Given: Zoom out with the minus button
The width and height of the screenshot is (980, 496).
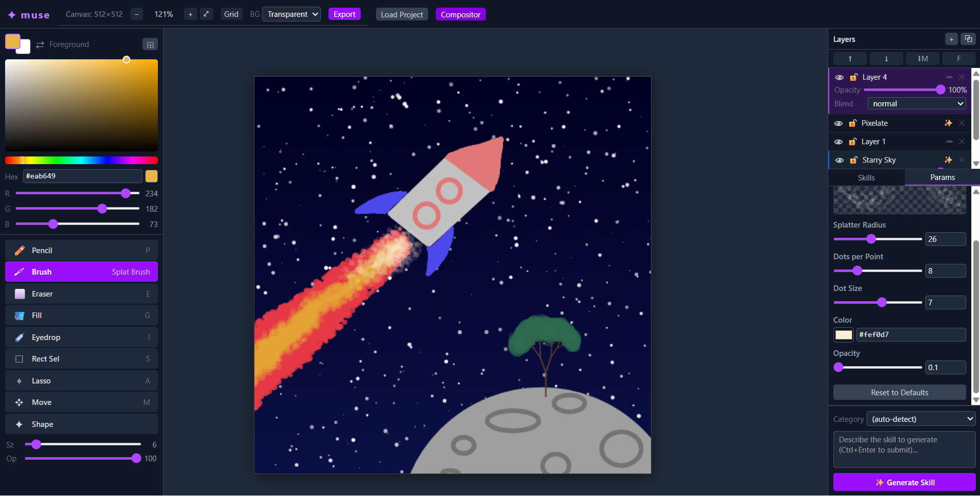Looking at the screenshot, I should point(136,14).
